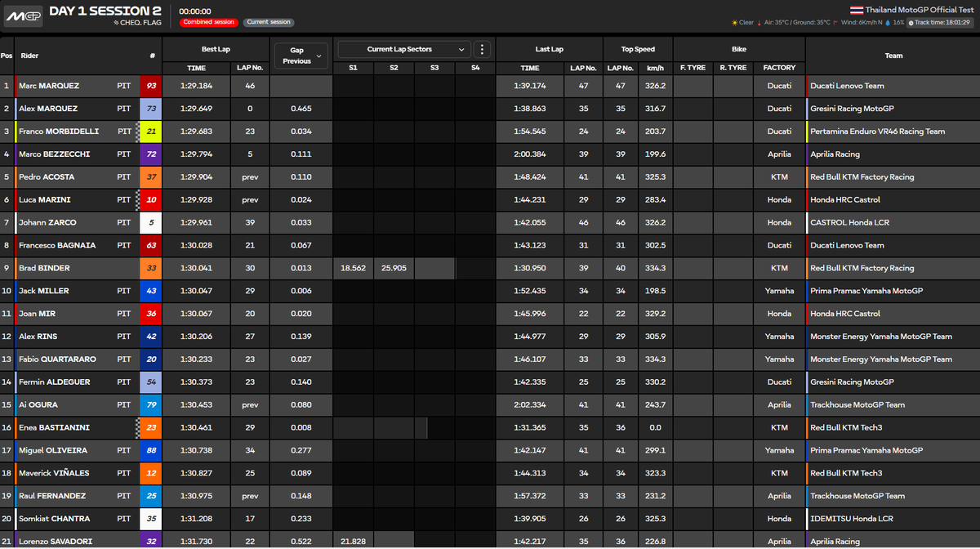Click the wind flag icon in the status bar

836,22
